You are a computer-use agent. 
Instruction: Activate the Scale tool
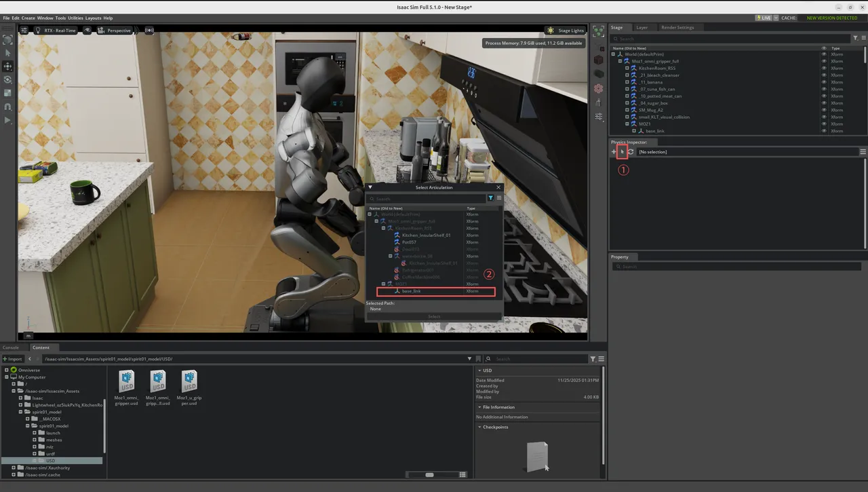7,93
